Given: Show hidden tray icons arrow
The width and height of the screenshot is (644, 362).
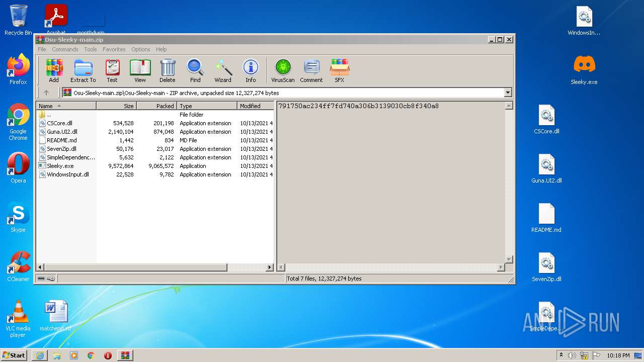Looking at the screenshot, I should 561,355.
